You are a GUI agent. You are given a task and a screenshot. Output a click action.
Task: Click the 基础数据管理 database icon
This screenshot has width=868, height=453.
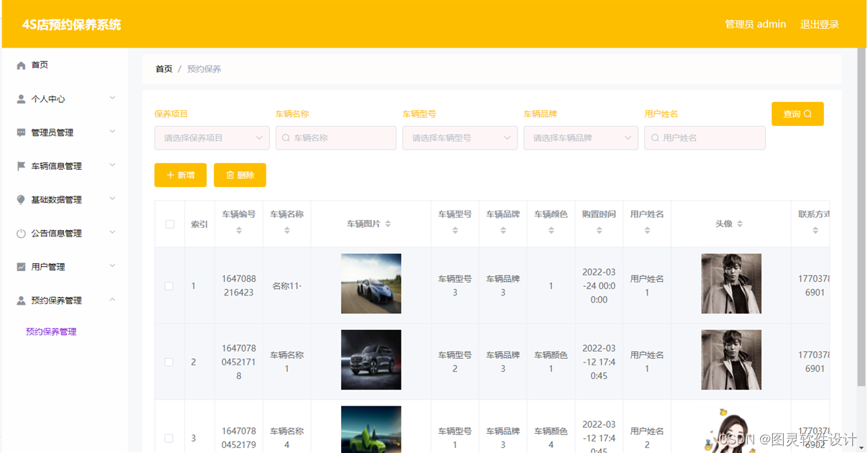(x=20, y=199)
